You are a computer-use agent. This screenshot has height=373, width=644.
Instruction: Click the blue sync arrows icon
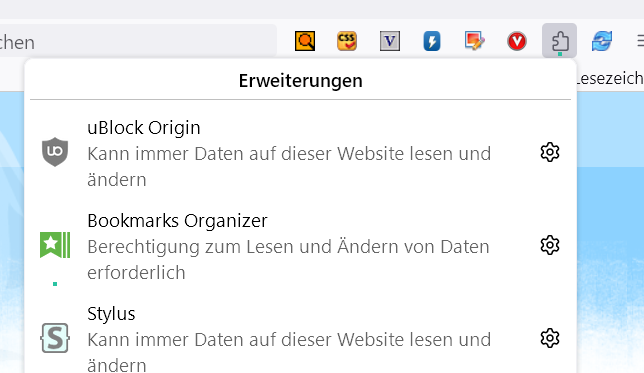[602, 41]
